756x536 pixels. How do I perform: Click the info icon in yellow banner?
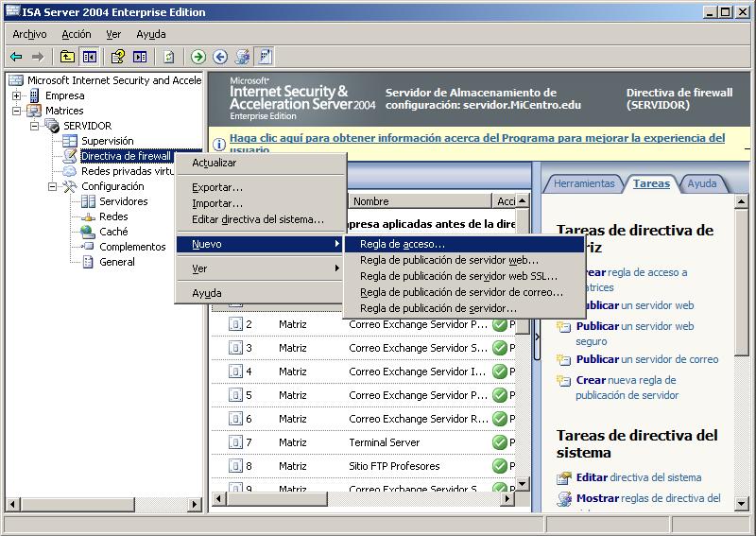(x=218, y=144)
